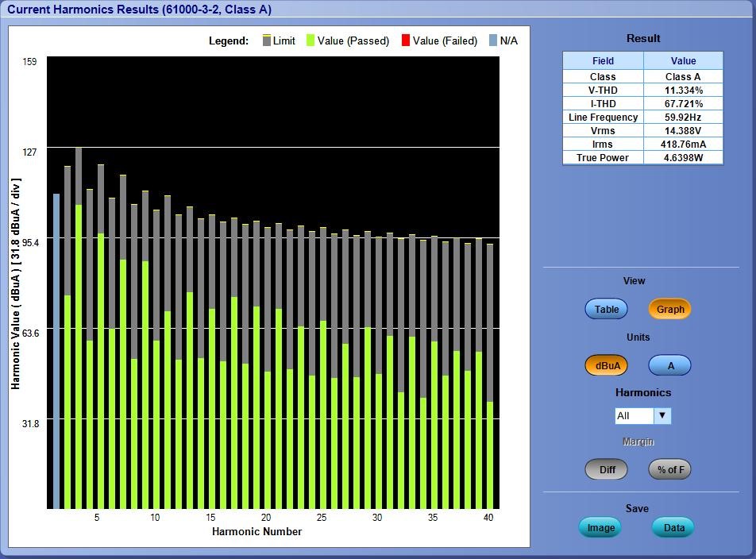Save results as an Image
This screenshot has width=756, height=559.
tap(600, 527)
